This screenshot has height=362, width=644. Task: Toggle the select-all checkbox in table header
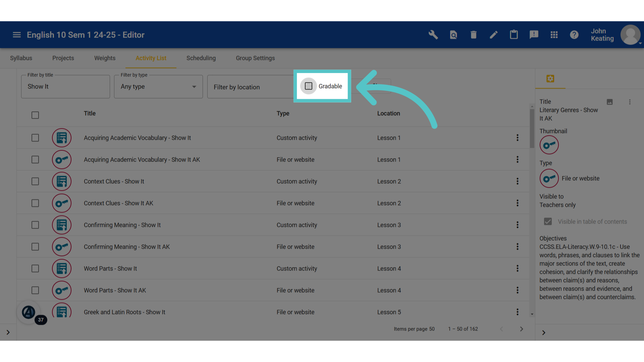[x=35, y=115]
